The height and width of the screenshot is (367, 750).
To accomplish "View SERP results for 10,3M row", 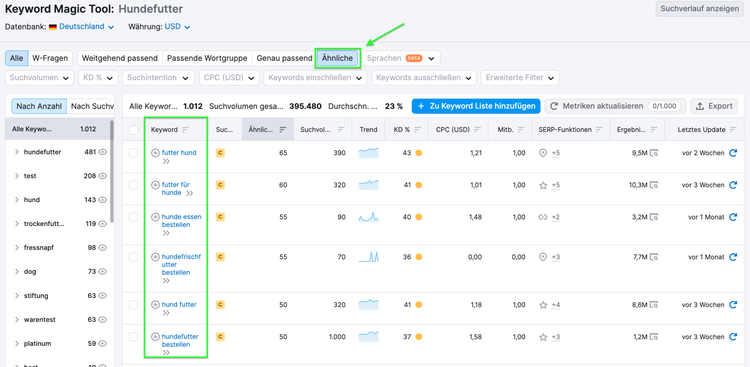I will pyautogui.click(x=654, y=185).
